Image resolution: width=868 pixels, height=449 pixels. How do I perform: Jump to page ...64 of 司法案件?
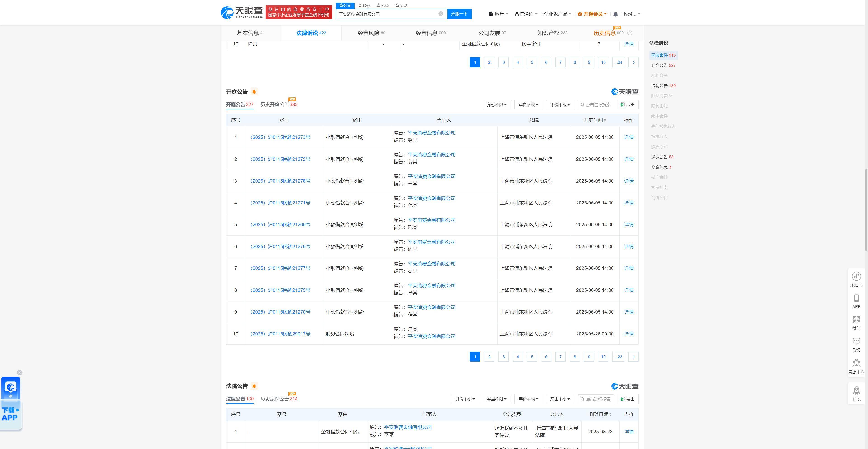[618, 62]
